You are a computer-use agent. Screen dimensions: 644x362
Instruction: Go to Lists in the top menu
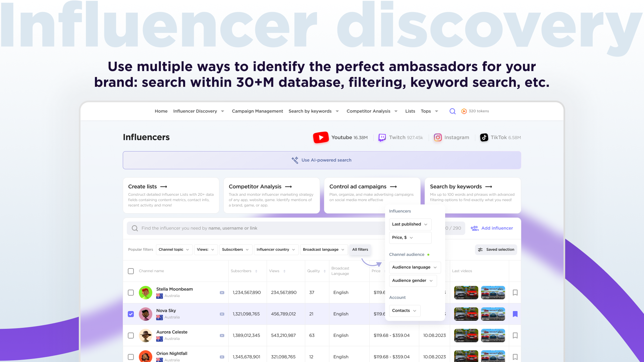pos(410,111)
